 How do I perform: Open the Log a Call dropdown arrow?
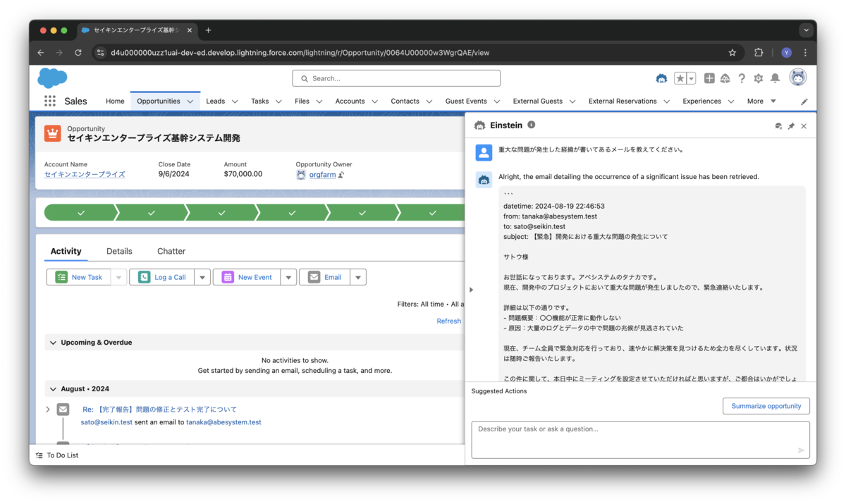(202, 277)
